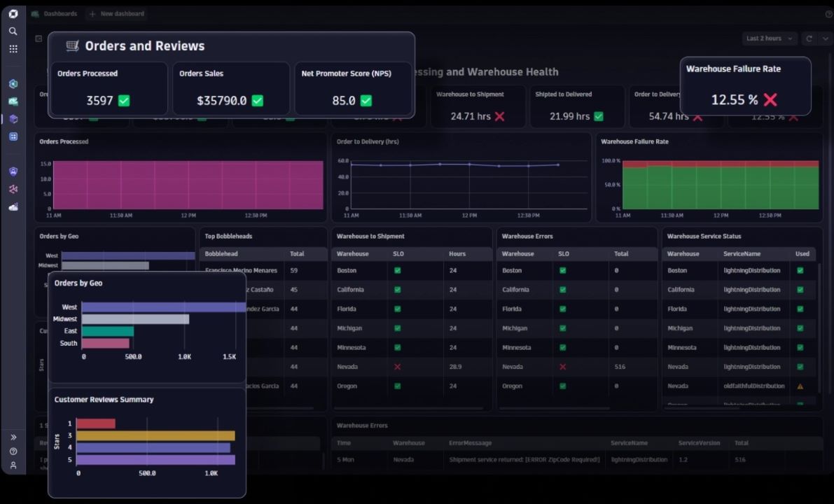Viewport: 834px width, 504px height.
Task: Click the shopping cart icon beside Orders and Reviews
Action: [x=71, y=45]
